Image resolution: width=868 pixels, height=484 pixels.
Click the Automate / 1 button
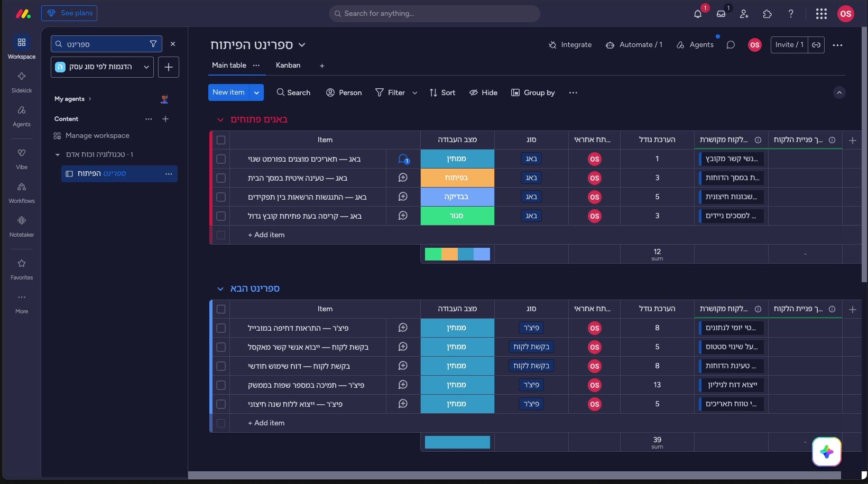coord(634,45)
